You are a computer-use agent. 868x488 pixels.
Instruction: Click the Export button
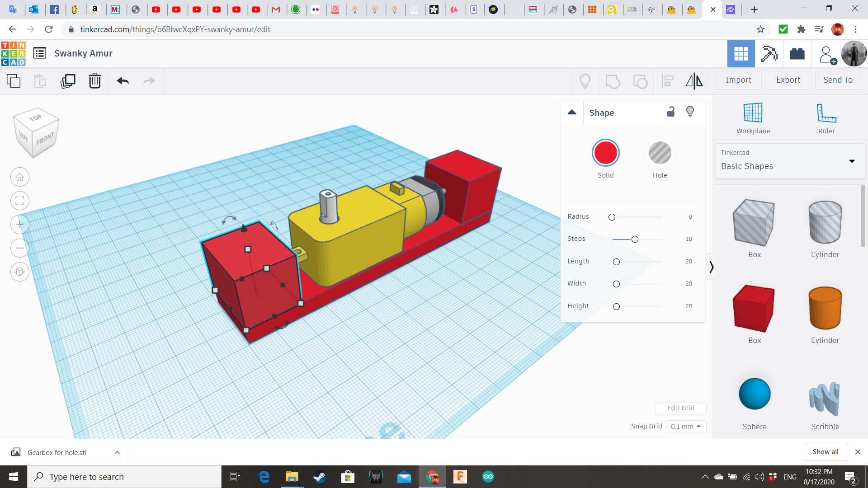pos(788,80)
